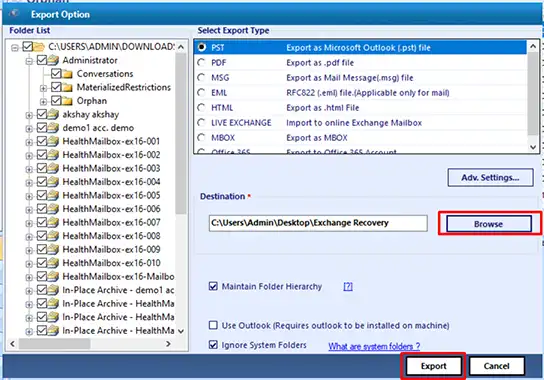Click the Cancel button

pos(496,366)
